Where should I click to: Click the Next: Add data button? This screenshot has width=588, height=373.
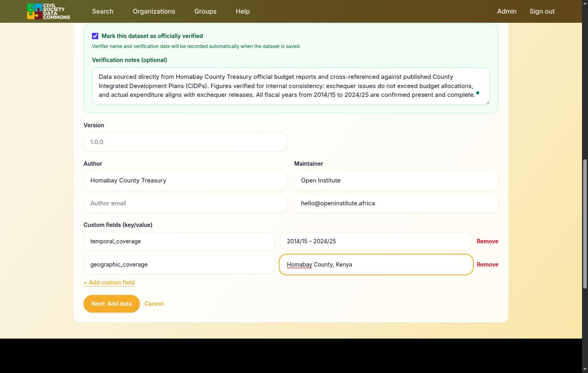[x=112, y=304]
